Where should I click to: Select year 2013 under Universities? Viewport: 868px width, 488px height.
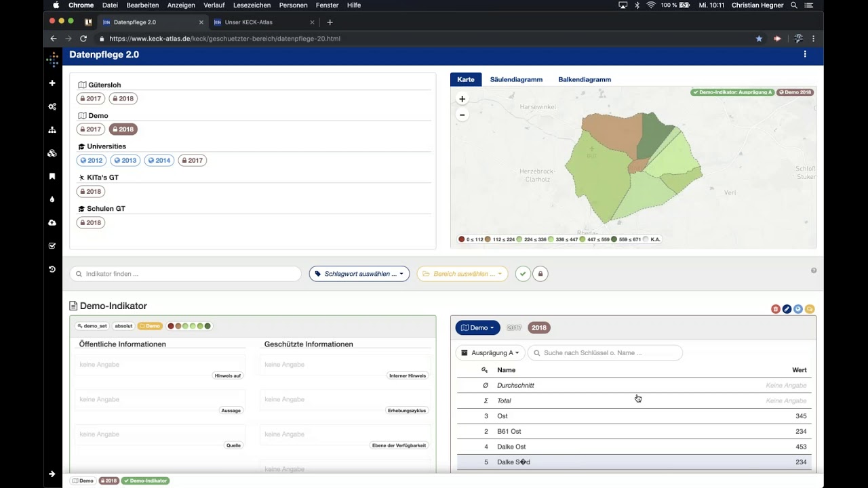125,161
